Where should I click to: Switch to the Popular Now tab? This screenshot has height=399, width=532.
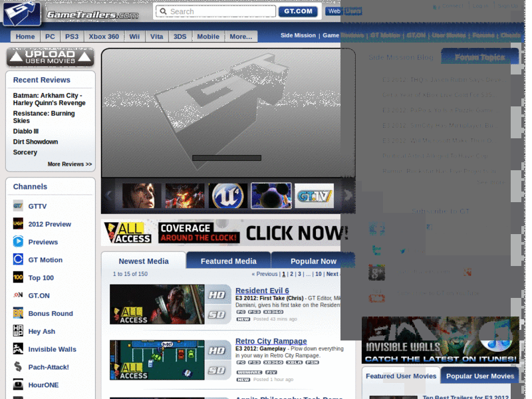click(313, 261)
